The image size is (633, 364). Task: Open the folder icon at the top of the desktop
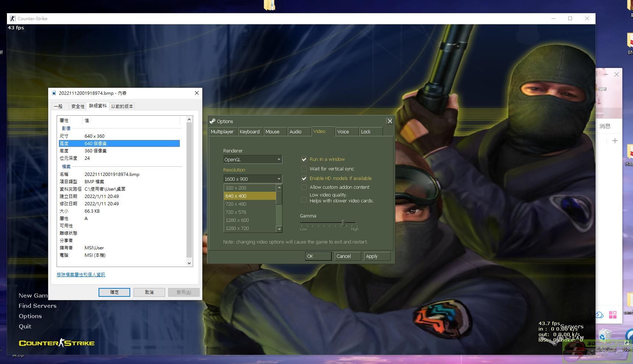pos(269,5)
